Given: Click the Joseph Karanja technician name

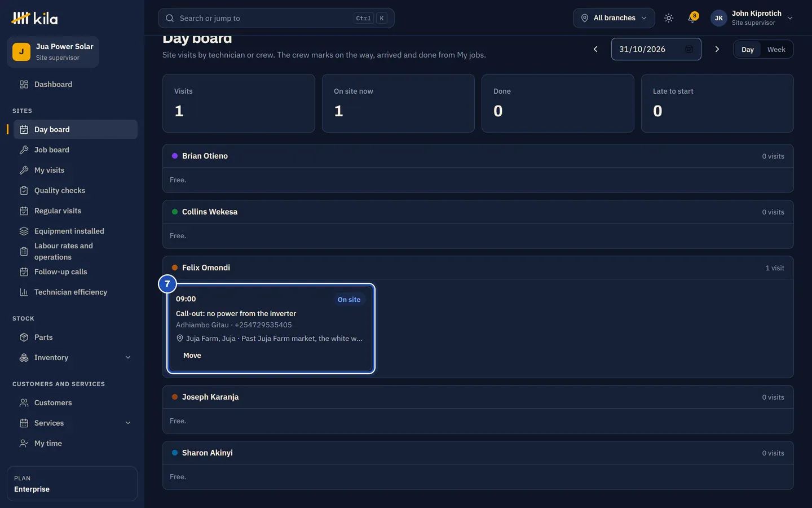Looking at the screenshot, I should 210,397.
